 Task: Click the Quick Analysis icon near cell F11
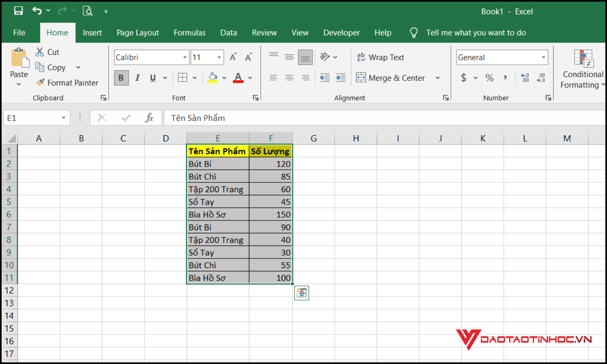point(301,293)
